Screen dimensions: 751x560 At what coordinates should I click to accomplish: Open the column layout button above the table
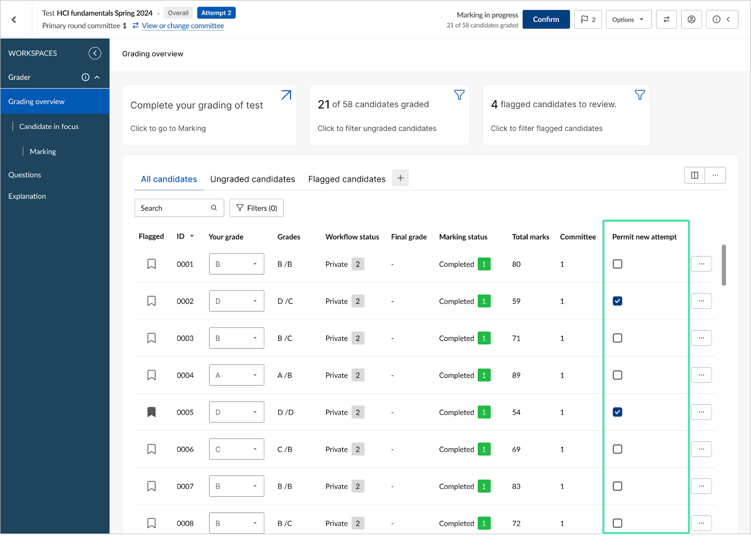[x=695, y=175]
